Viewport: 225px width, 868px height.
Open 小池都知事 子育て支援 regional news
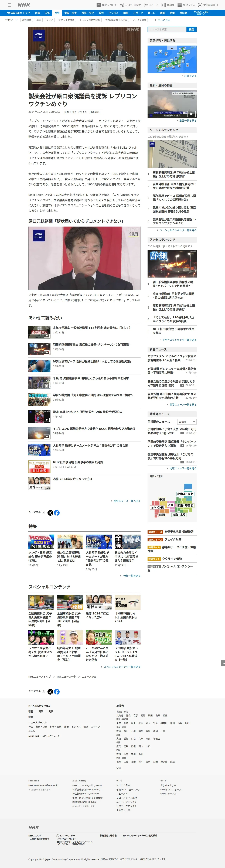pyautogui.click(x=172, y=431)
